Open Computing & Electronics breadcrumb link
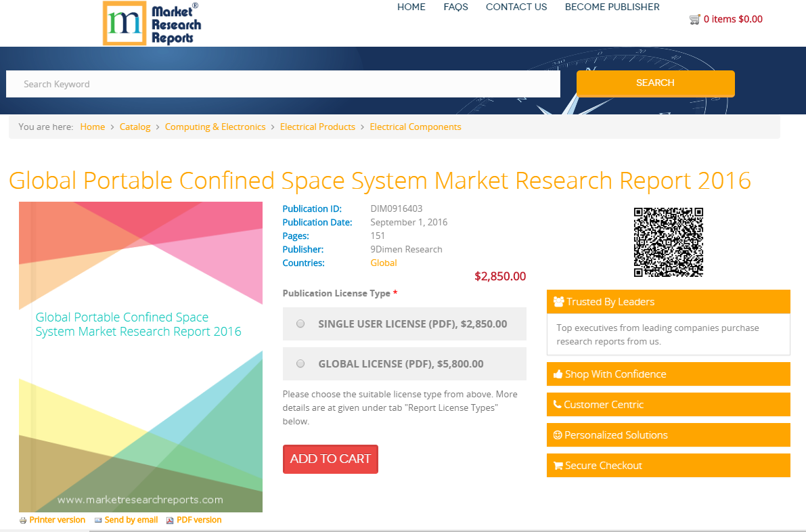The image size is (806, 532). (x=215, y=127)
